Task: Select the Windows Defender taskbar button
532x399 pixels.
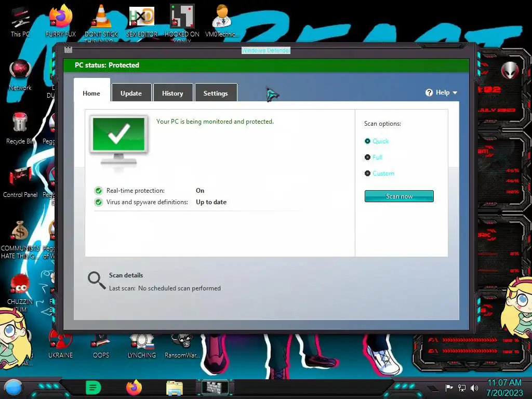Action: point(215,388)
